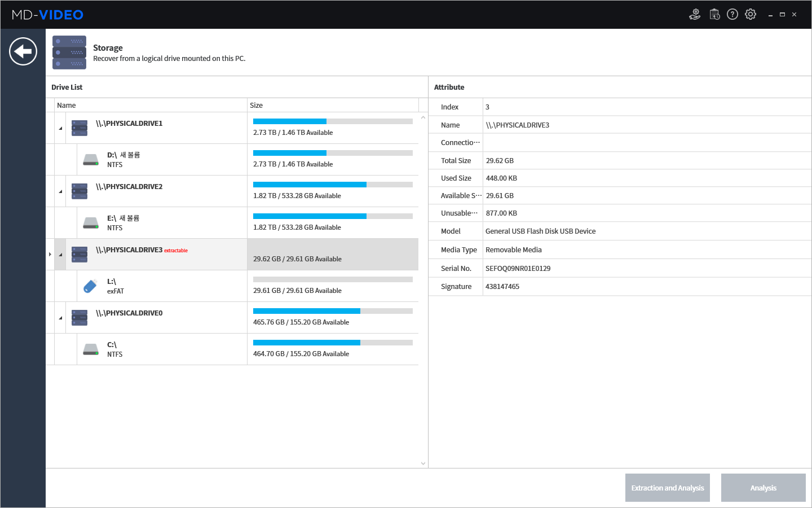
Task: Collapse the PHYSICALDRIVE0 tree node
Action: click(60, 318)
